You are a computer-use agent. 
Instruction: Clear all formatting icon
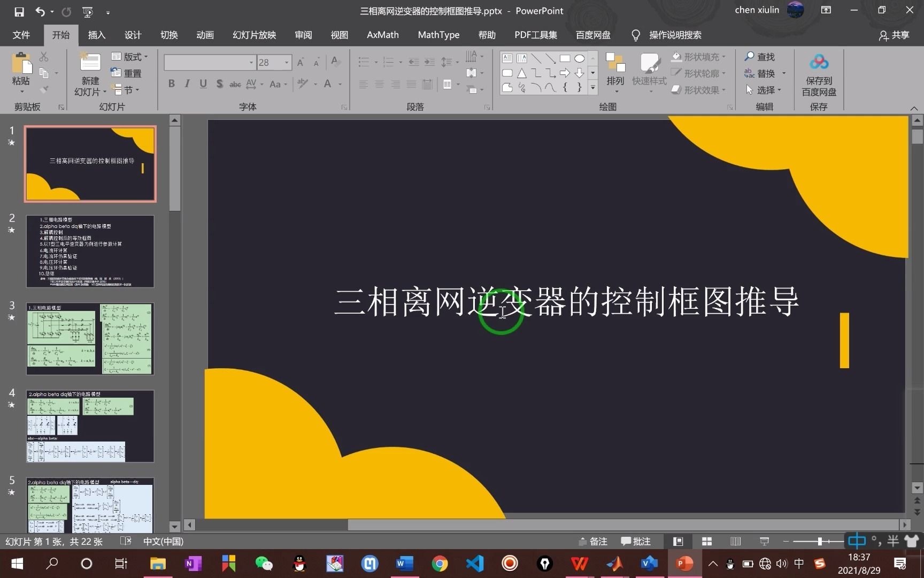[336, 62]
